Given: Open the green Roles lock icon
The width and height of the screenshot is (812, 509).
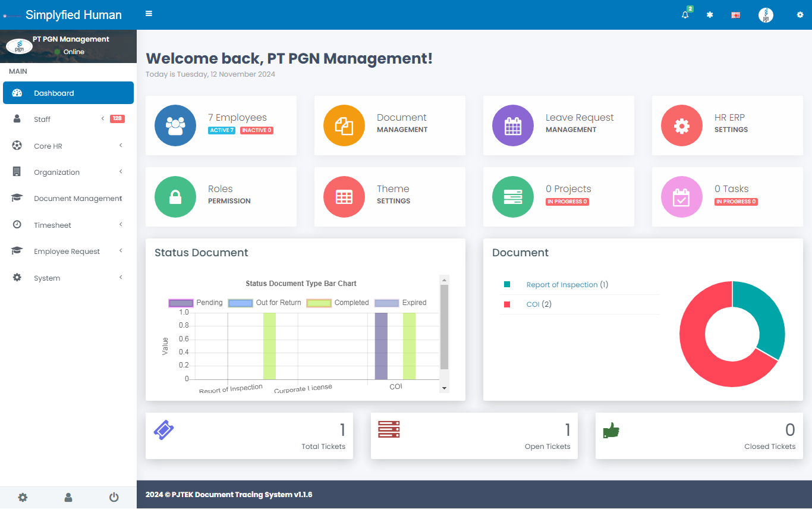Looking at the screenshot, I should pyautogui.click(x=175, y=197).
